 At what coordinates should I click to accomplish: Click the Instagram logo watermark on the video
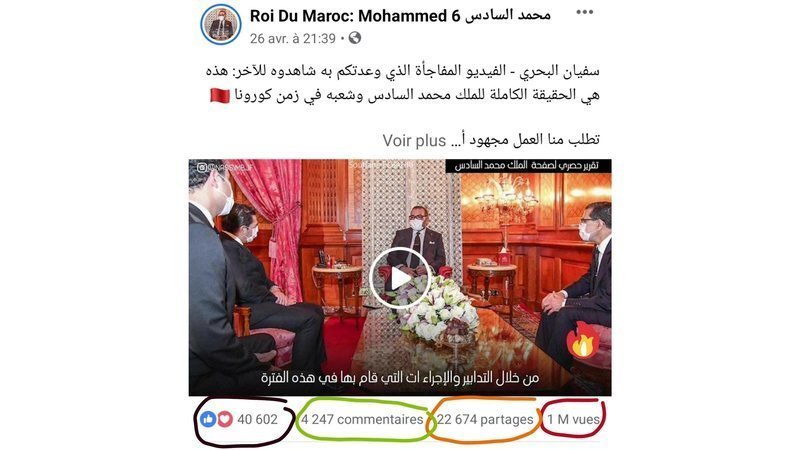(202, 167)
